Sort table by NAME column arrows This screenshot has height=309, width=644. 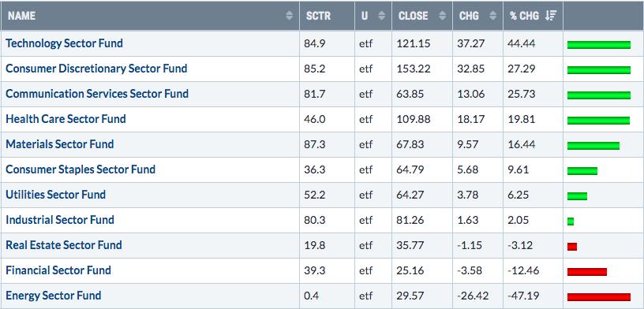[x=290, y=16]
